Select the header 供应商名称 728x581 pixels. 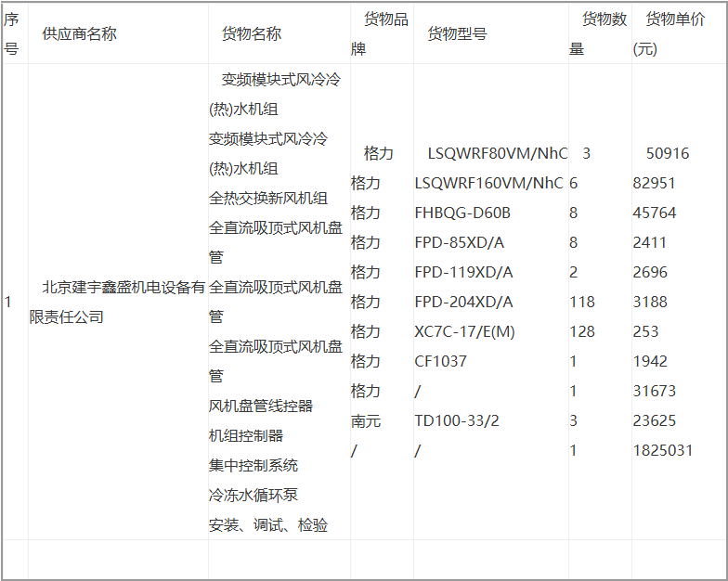tap(79, 33)
